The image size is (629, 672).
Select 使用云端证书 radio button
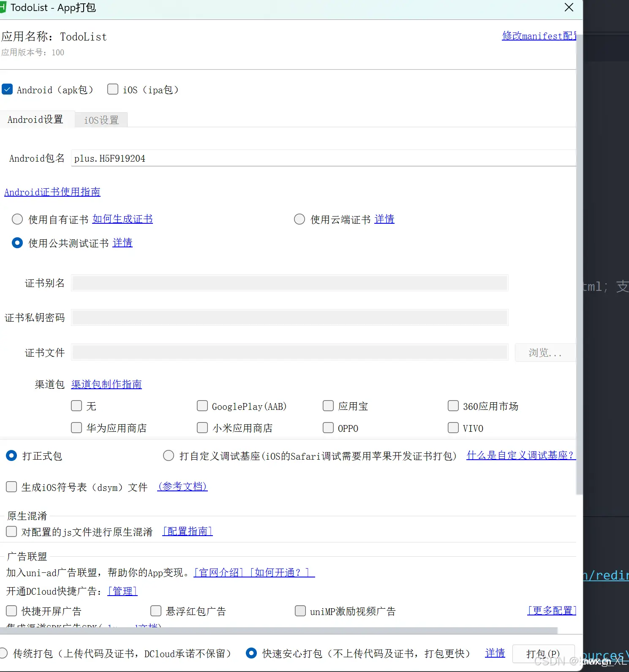point(300,219)
